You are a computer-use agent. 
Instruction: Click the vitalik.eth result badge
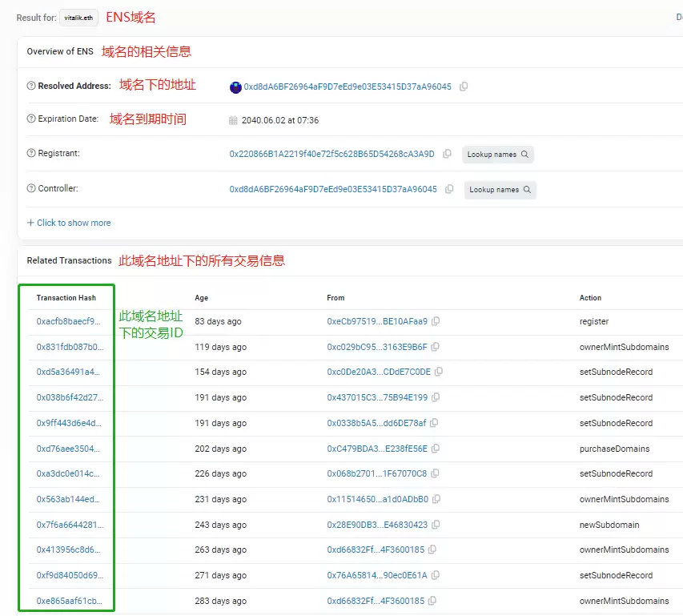coord(78,17)
